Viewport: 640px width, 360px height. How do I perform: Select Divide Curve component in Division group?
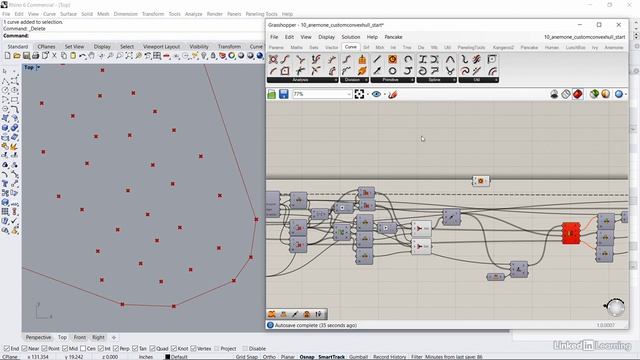(x=347, y=60)
